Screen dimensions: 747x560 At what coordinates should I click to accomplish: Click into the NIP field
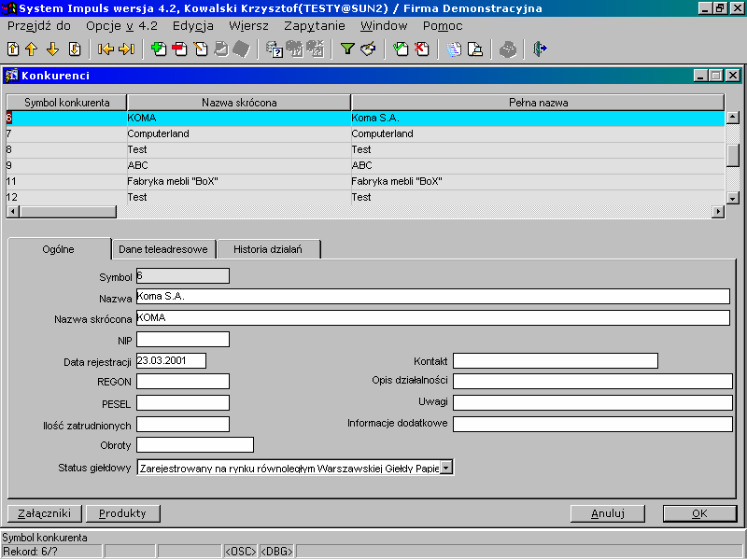pos(183,340)
